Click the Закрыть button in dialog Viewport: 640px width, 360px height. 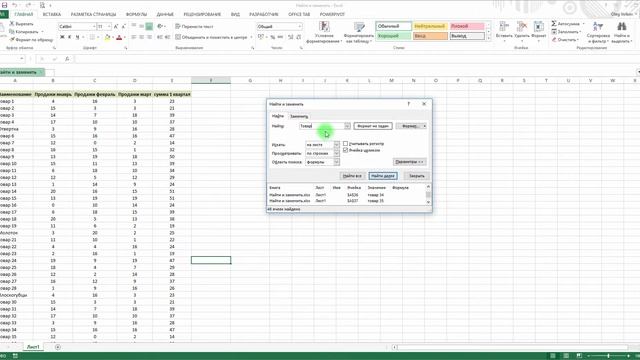pyautogui.click(x=417, y=176)
